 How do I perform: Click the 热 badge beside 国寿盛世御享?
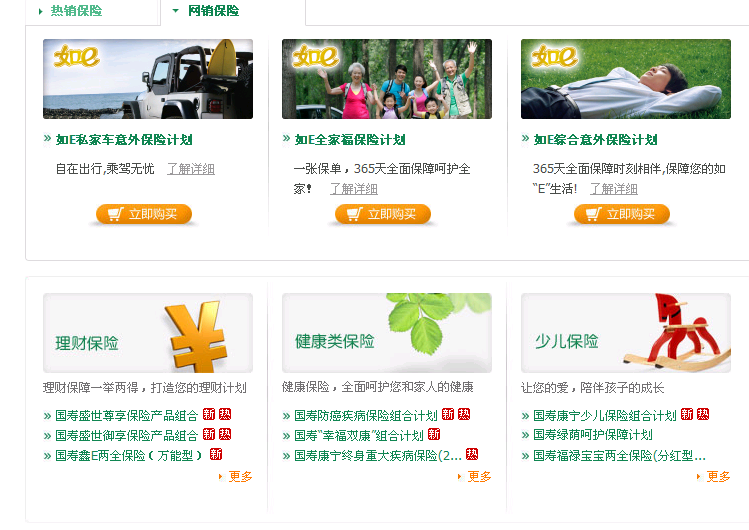click(225, 434)
